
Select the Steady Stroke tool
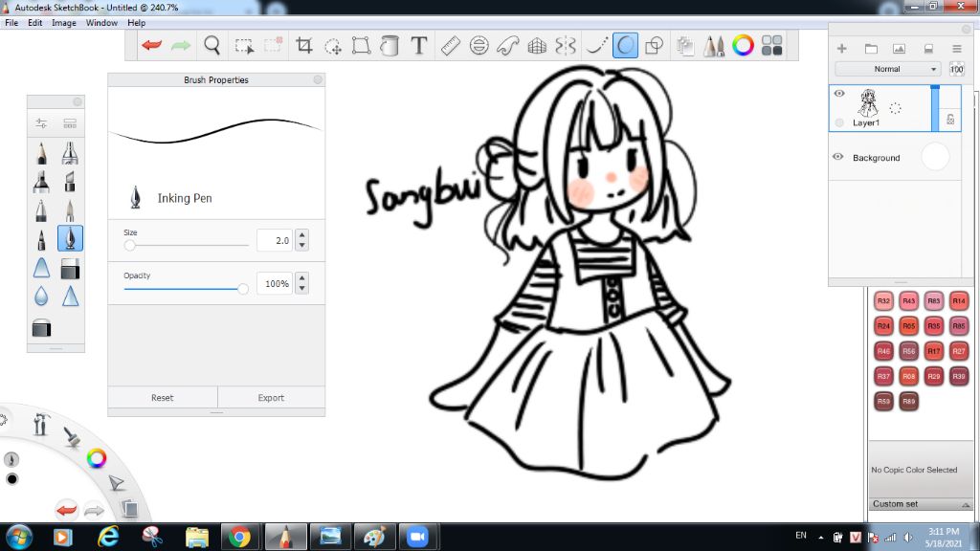coord(596,46)
